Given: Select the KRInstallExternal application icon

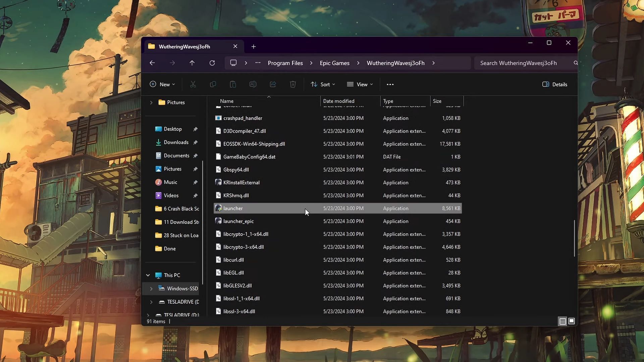Looking at the screenshot, I should coord(218,182).
